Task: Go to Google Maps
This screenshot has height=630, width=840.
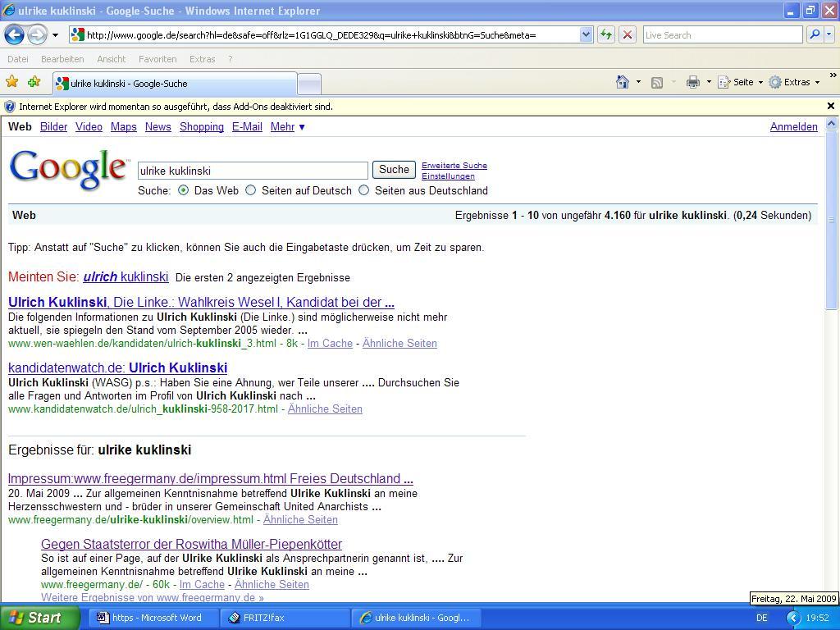Action: [x=124, y=127]
